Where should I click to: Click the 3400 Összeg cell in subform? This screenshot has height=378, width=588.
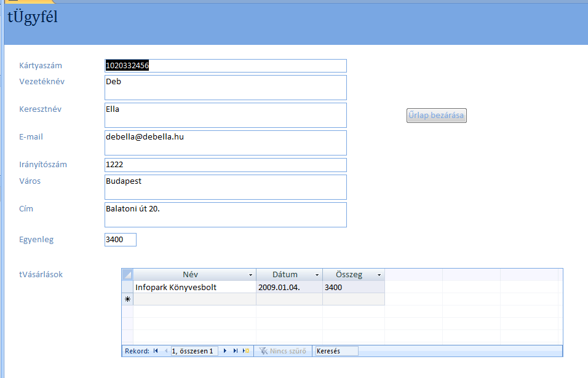354,287
